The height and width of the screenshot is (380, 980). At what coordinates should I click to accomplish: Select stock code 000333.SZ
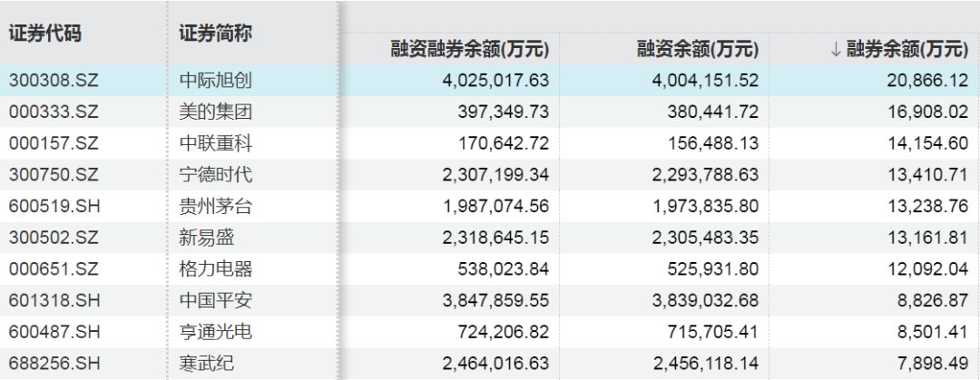54,112
